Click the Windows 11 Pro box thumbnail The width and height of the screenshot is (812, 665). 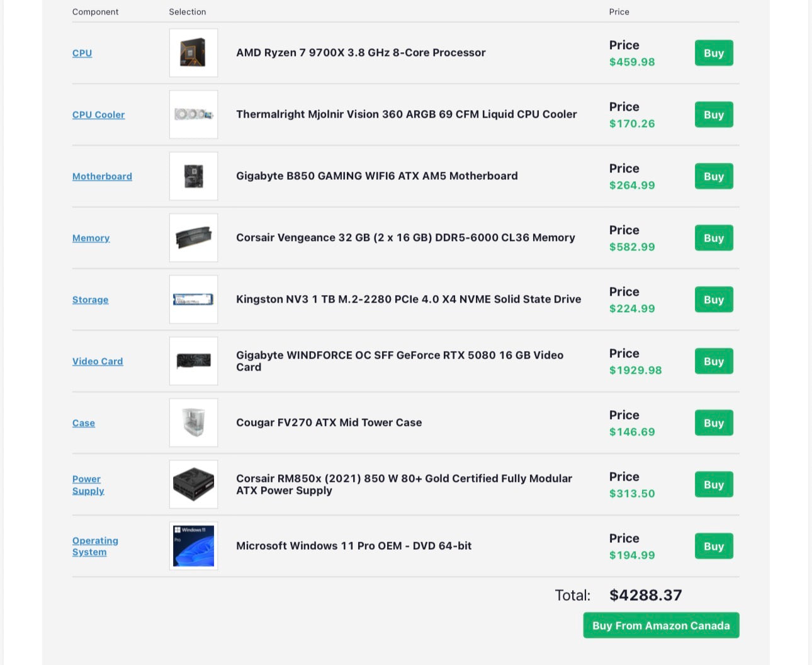(x=193, y=546)
